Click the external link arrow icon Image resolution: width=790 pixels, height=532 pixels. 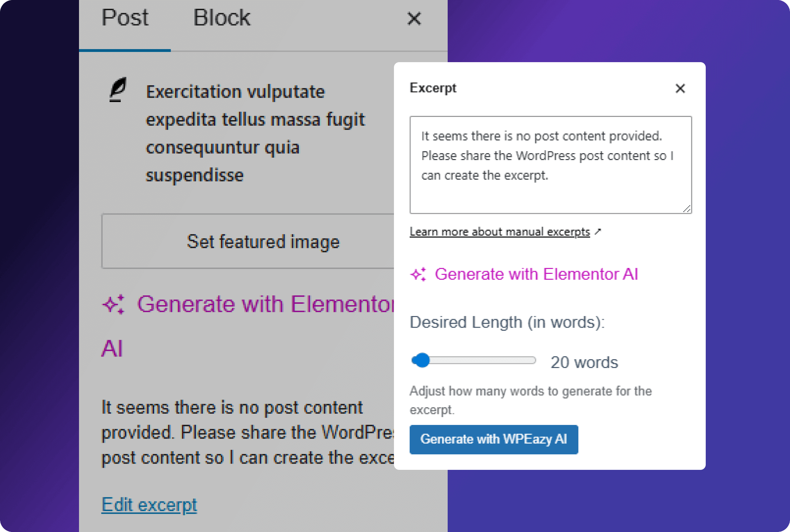point(598,231)
